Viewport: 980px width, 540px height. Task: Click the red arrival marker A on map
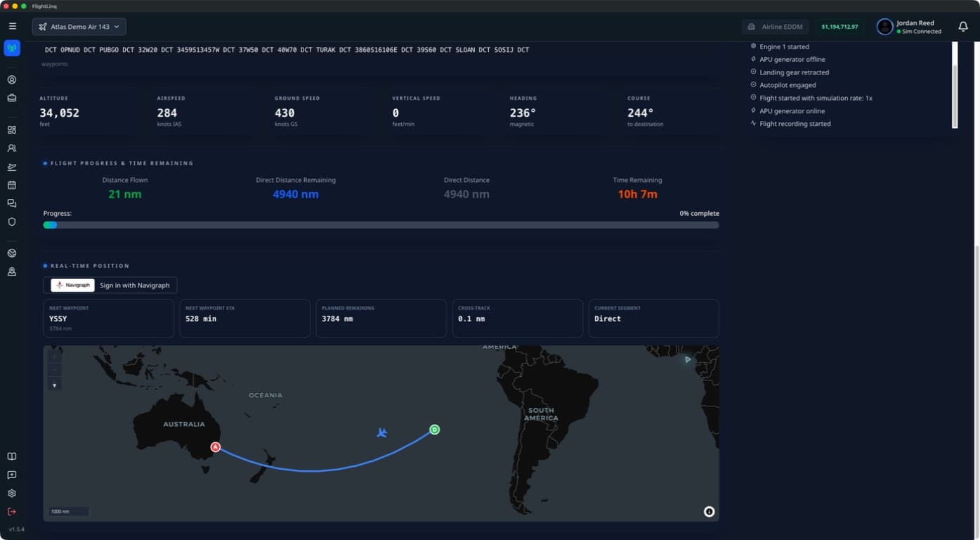216,447
